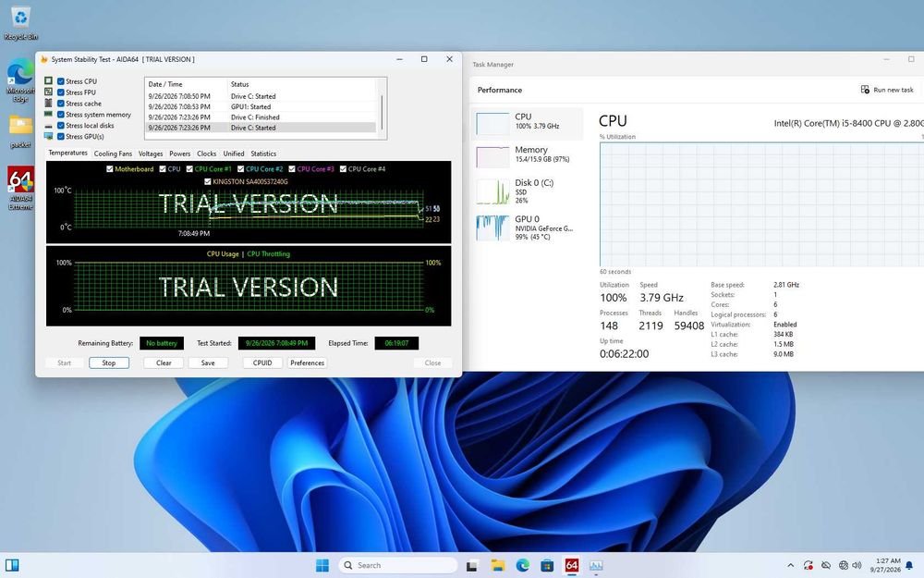Switch to the Clocks tab
The width and height of the screenshot is (924, 578).
(206, 154)
